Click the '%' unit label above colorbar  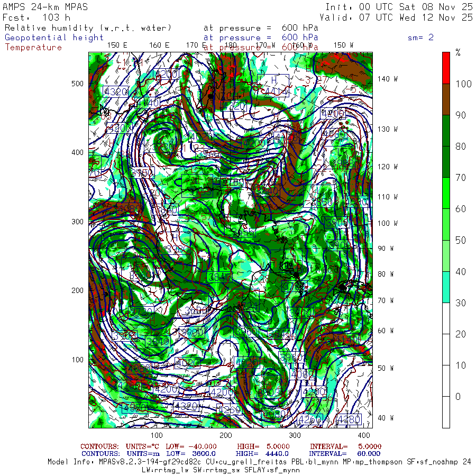458,52
